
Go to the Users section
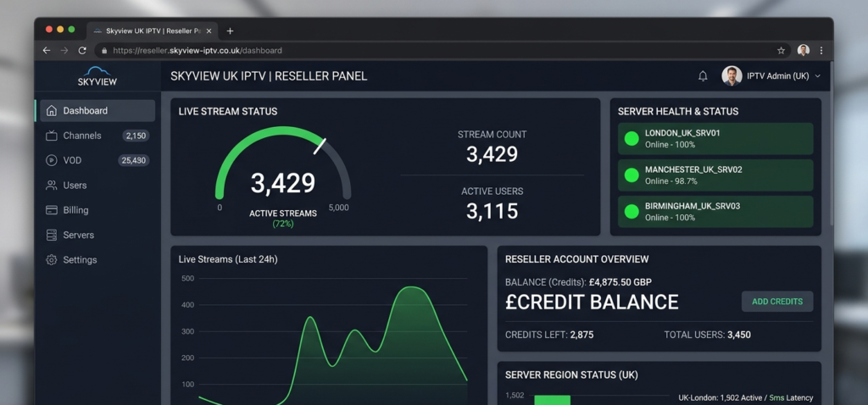[97, 186]
